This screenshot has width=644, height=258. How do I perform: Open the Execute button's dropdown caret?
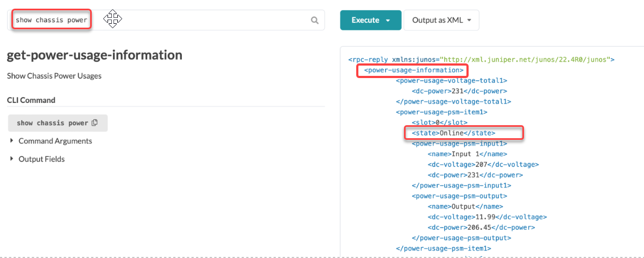pyautogui.click(x=388, y=21)
